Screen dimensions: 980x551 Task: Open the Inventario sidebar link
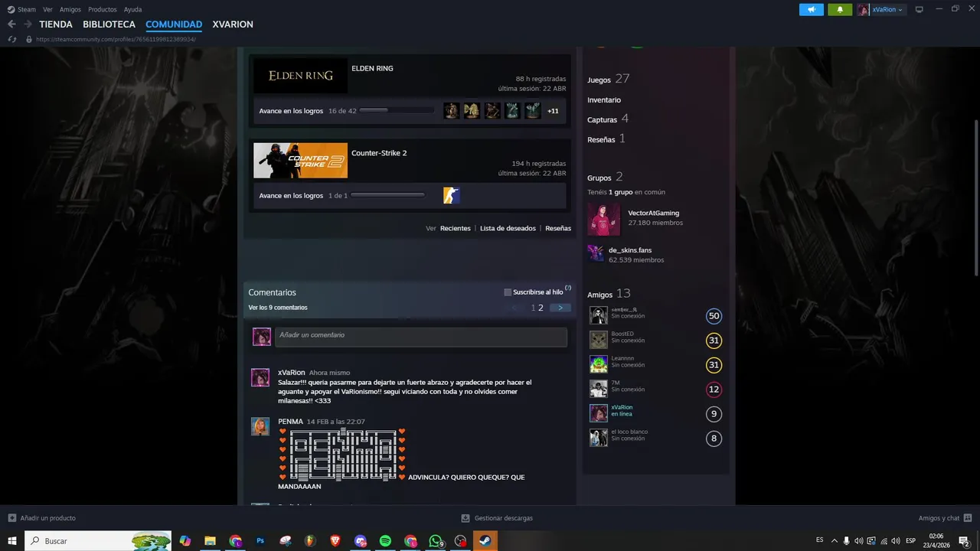point(604,100)
